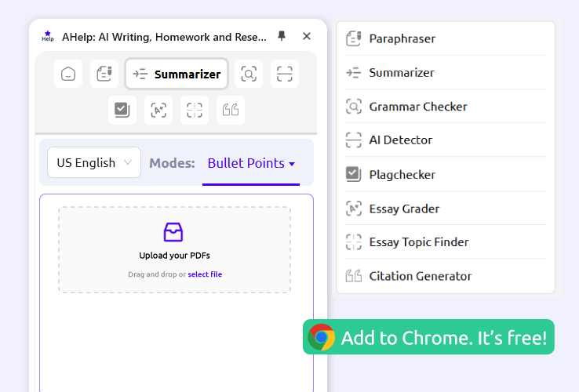Screen dimensions: 579x392
Task: Choose Grammar Checker from the features list
Action: pyautogui.click(x=446, y=107)
